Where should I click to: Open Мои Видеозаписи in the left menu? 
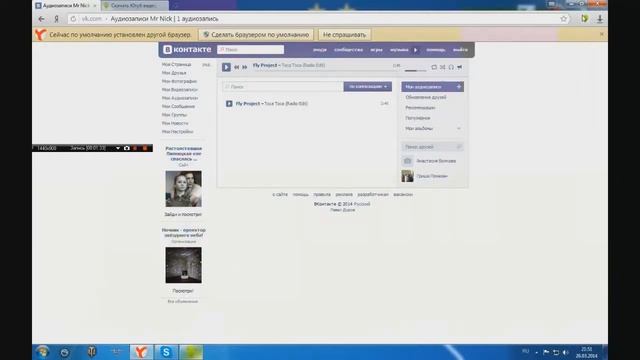[180, 89]
